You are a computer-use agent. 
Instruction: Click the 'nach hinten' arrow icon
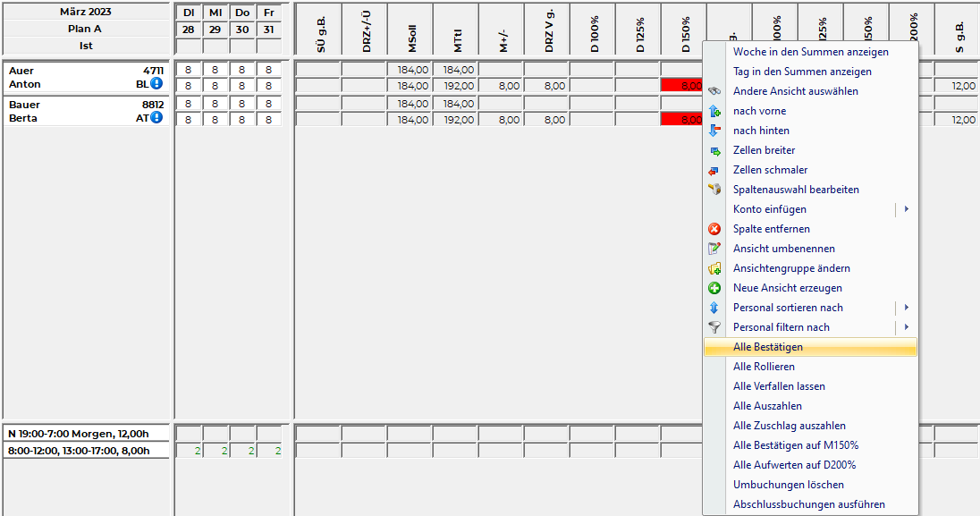(x=714, y=131)
